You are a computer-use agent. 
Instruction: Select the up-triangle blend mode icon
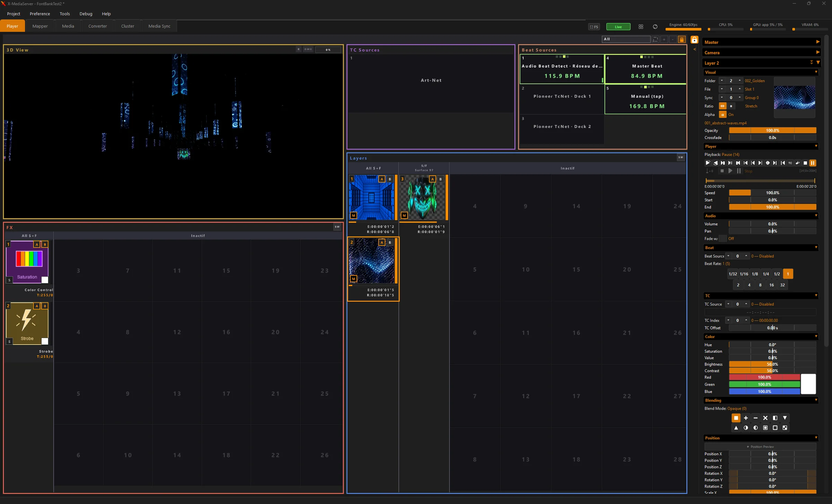point(736,428)
